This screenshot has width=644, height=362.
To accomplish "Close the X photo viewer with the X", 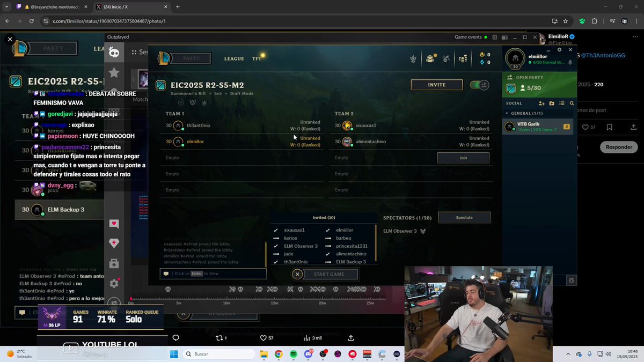I will point(10,39).
